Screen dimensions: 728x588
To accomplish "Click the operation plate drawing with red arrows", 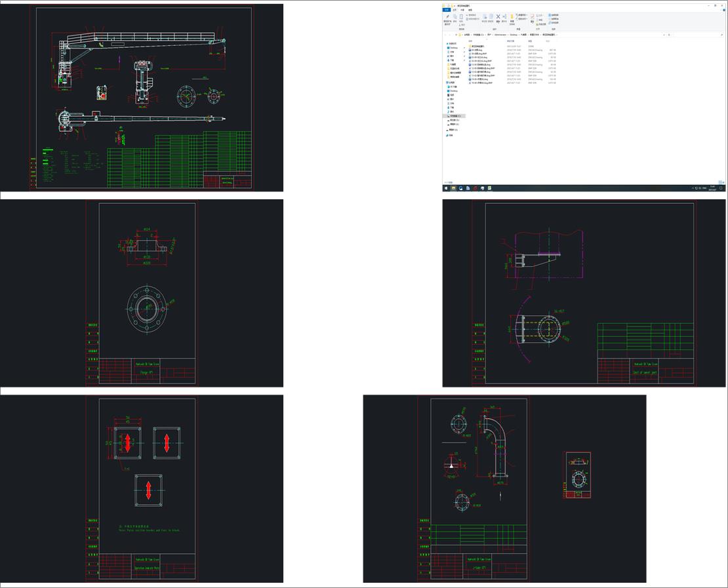I will click(x=142, y=488).
